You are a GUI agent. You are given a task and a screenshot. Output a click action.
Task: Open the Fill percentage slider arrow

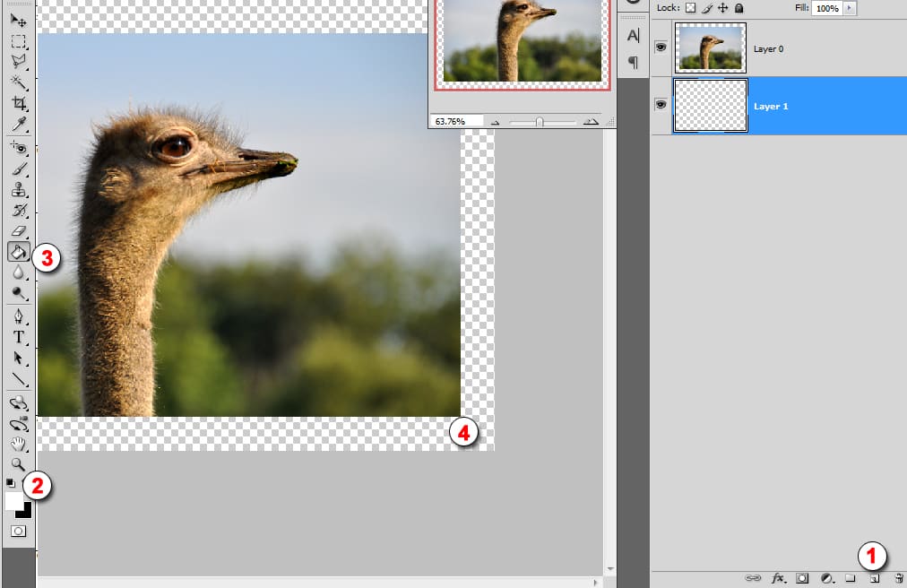coord(849,8)
